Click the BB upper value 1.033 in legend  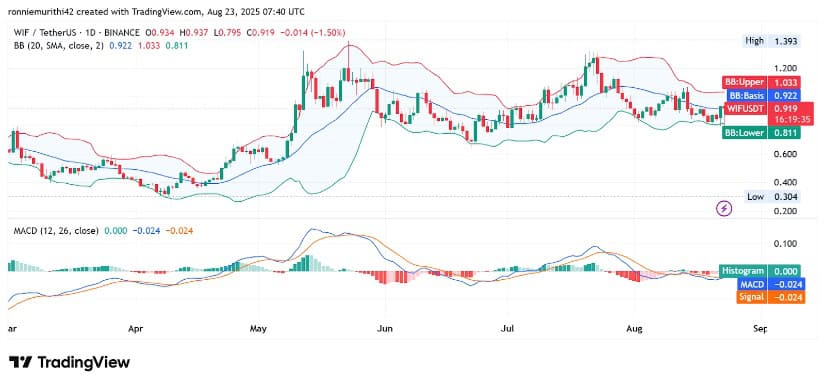[148, 46]
